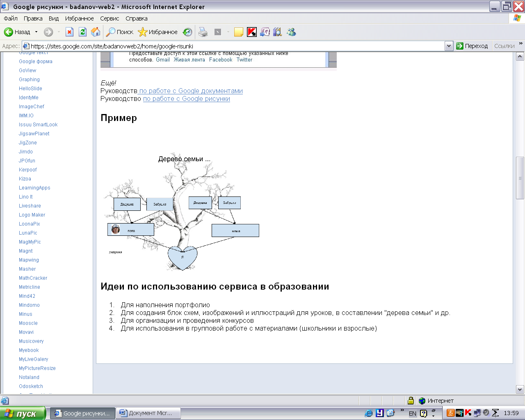Refresh the page with the Refresh icon
This screenshot has width=525, height=420.
(x=83, y=32)
